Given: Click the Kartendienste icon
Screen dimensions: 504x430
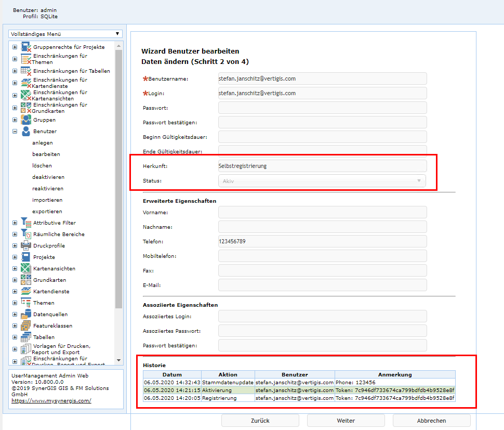Looking at the screenshot, I should click(26, 291).
